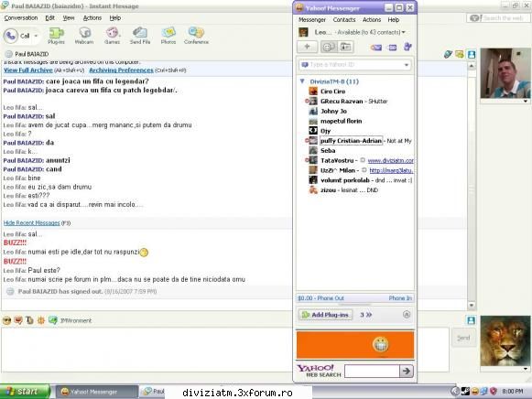Open Plug-ins in the IM toolbar

click(56, 36)
